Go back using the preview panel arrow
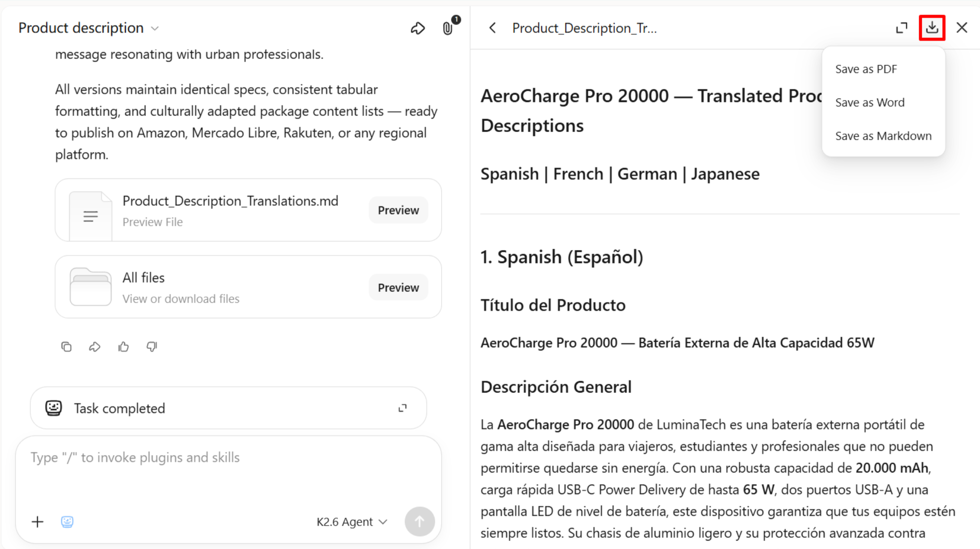The width and height of the screenshot is (980, 549). pos(493,28)
